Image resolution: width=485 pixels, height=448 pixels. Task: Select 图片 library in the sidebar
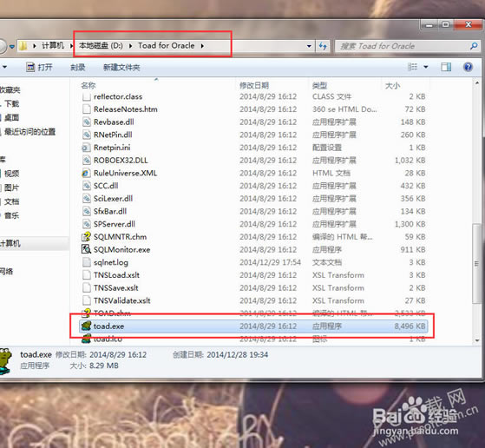[x=11, y=188]
